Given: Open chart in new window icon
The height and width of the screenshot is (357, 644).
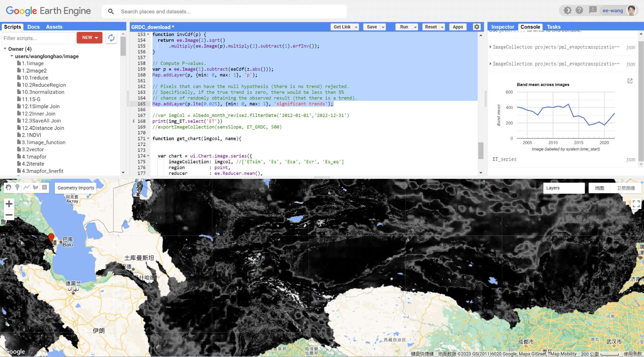Looking at the screenshot, I should click(630, 81).
